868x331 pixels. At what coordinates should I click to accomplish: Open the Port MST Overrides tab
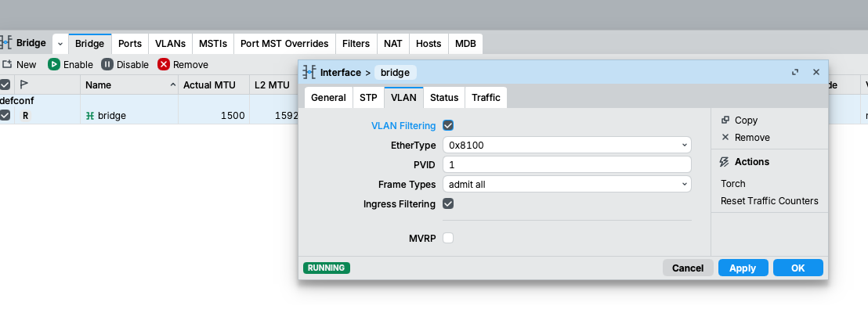pyautogui.click(x=284, y=44)
